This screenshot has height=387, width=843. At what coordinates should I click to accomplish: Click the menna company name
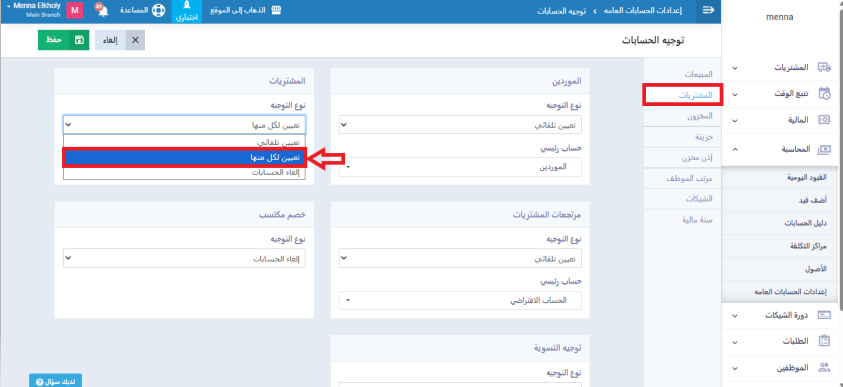coord(780,17)
